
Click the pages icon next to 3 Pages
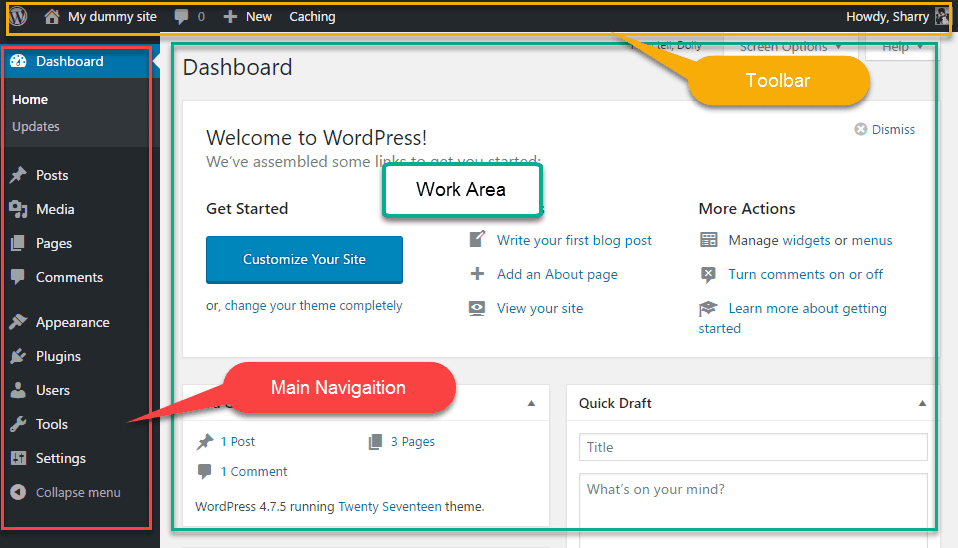pyautogui.click(x=375, y=442)
